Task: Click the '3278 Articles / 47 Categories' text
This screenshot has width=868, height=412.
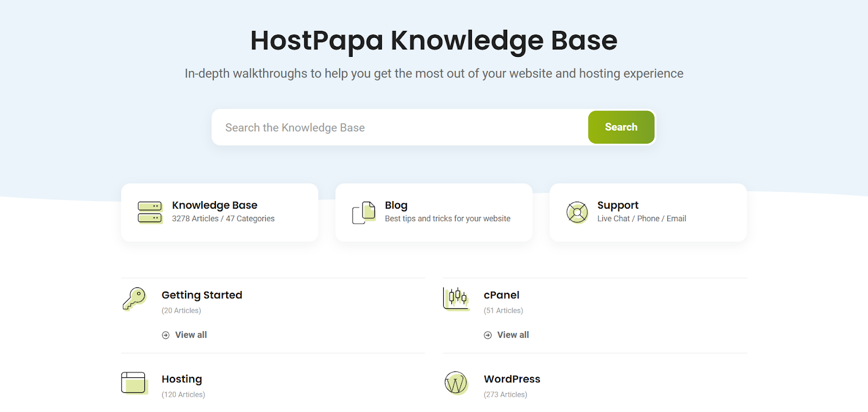Action: point(224,218)
